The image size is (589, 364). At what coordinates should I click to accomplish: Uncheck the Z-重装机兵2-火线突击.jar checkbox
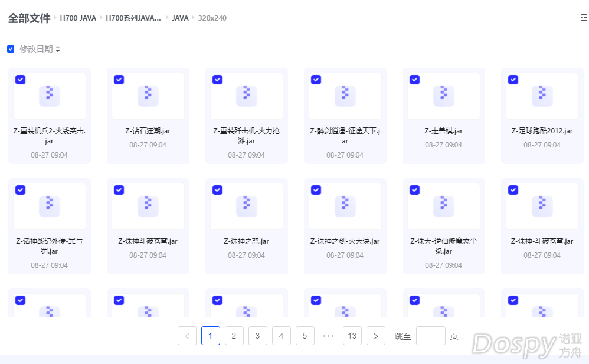(x=20, y=80)
